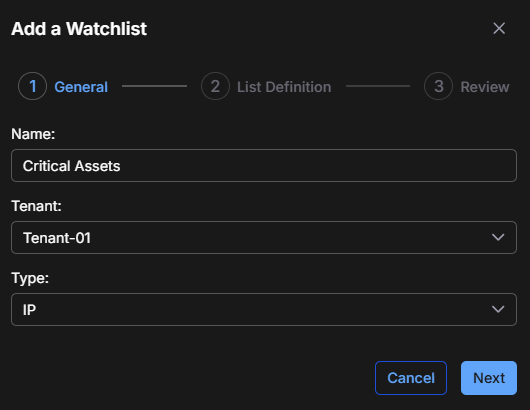Close the Add a Watchlist dialog

pyautogui.click(x=499, y=28)
